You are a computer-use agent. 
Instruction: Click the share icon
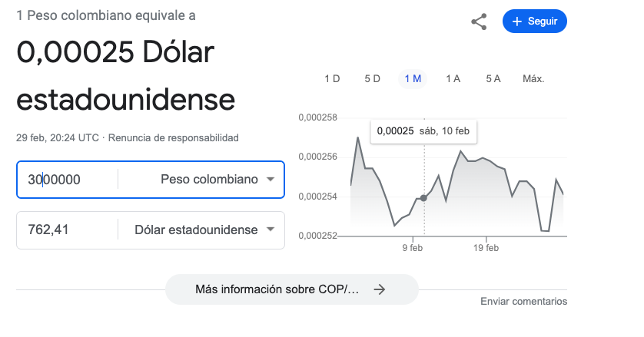click(479, 21)
